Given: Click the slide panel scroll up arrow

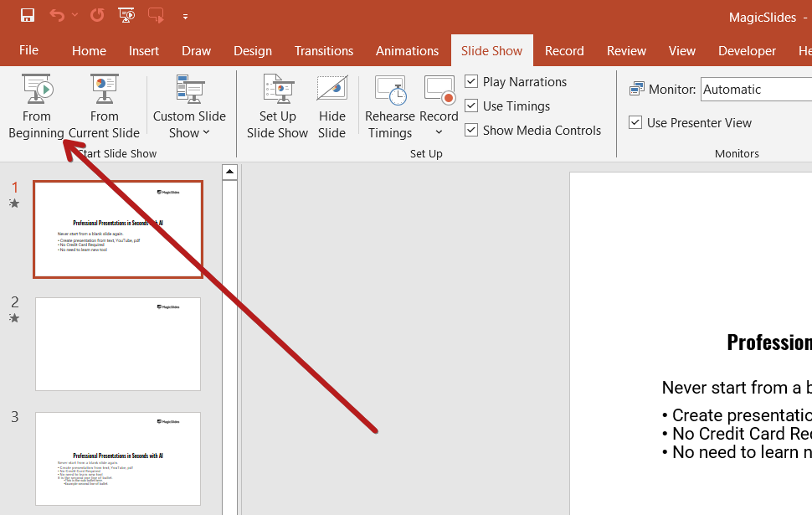Looking at the screenshot, I should coord(229,172).
